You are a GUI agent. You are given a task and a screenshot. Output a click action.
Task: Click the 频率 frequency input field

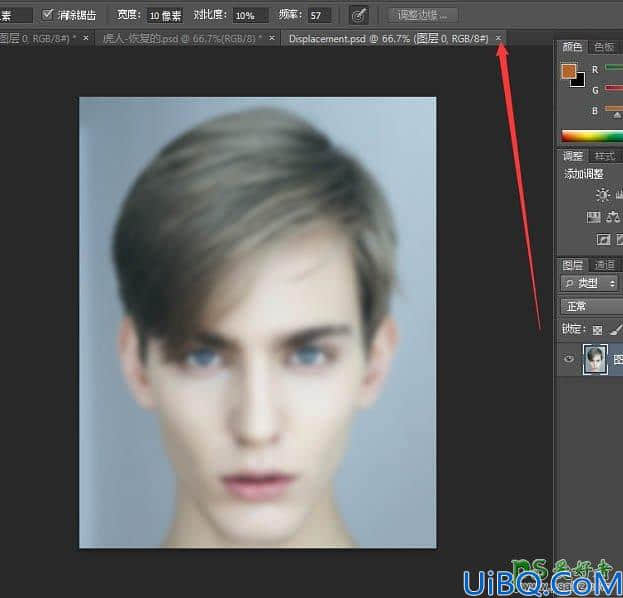pyautogui.click(x=319, y=15)
